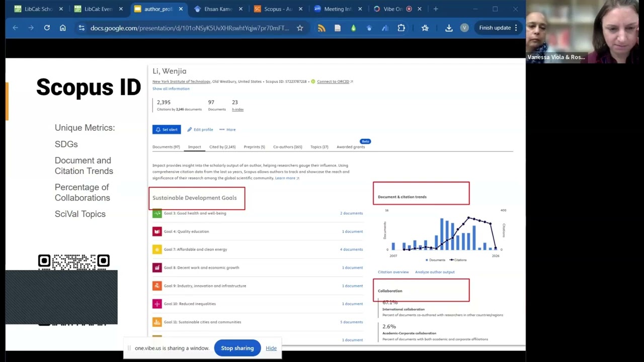Image resolution: width=644 pixels, height=362 pixels.
Task: Click the h-index label link
Action: point(237,110)
